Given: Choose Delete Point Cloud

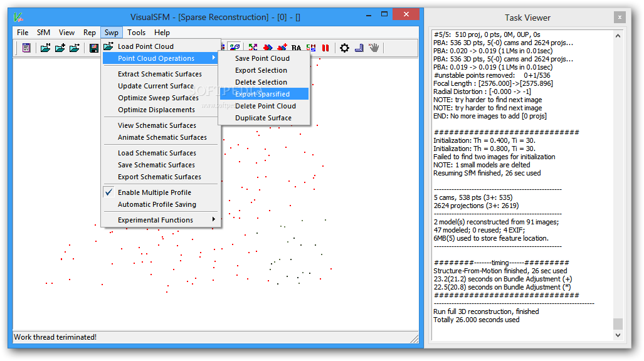Looking at the screenshot, I should [x=264, y=106].
